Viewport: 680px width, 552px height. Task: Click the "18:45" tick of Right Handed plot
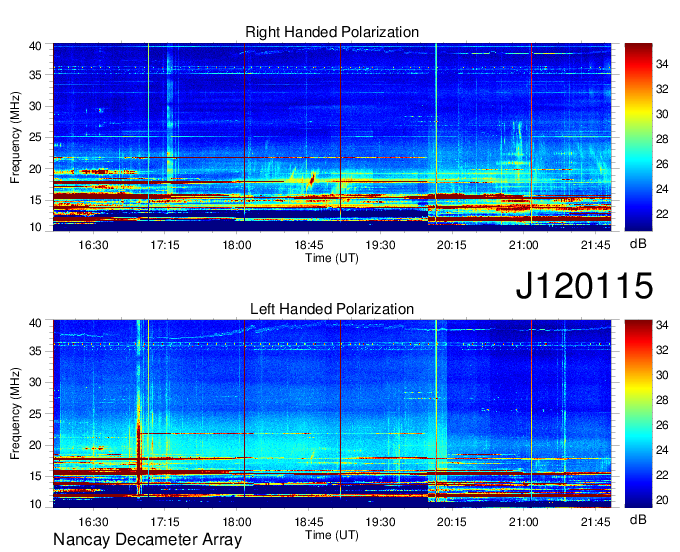point(309,245)
